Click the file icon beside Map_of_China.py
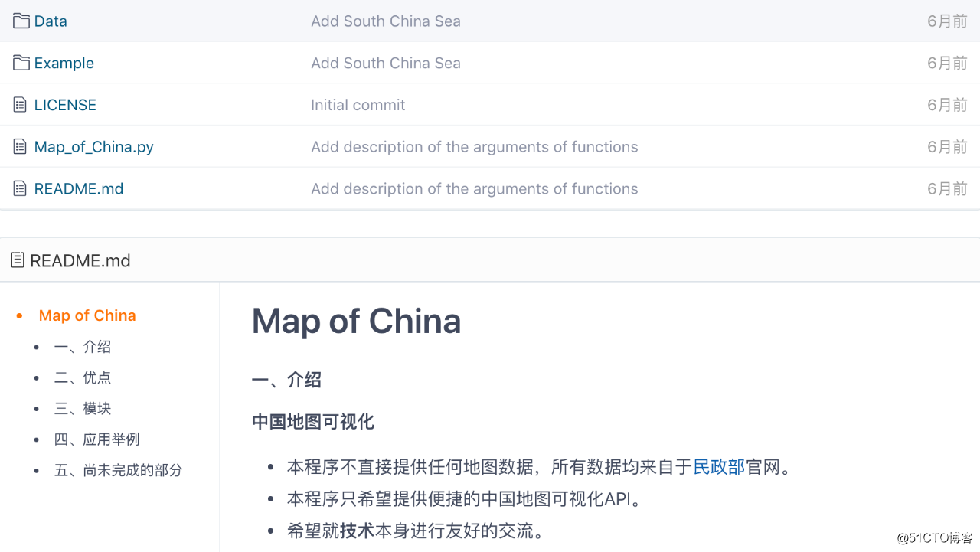The height and width of the screenshot is (552, 980). click(18, 146)
